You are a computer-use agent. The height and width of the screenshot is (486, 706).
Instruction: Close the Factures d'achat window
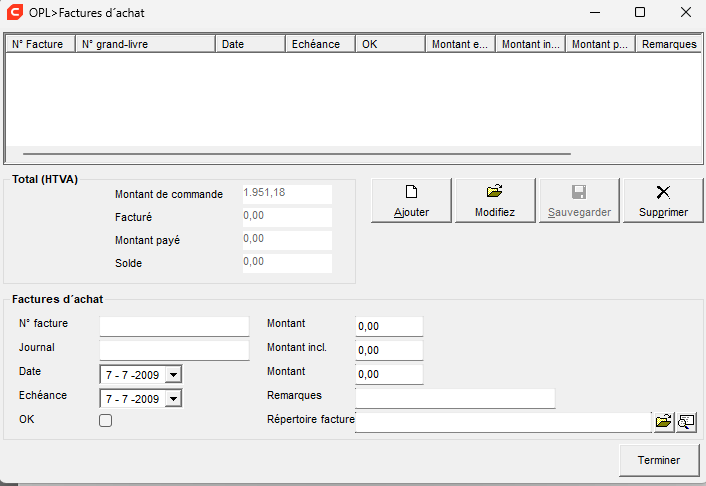coord(686,12)
